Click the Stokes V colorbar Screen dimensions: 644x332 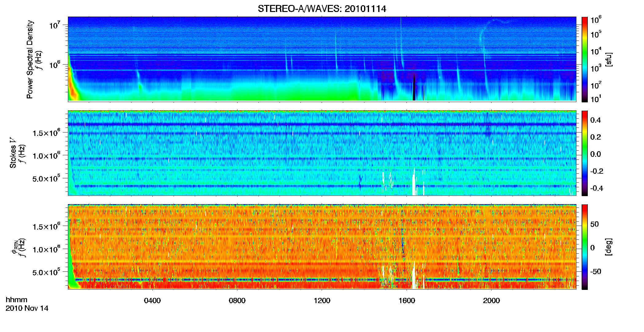click(585, 153)
